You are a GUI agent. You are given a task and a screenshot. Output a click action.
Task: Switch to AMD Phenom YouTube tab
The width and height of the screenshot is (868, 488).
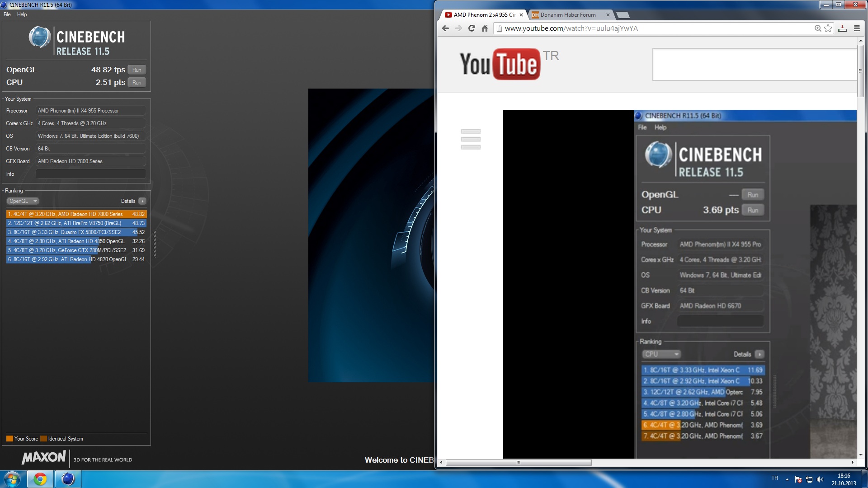pyautogui.click(x=483, y=15)
